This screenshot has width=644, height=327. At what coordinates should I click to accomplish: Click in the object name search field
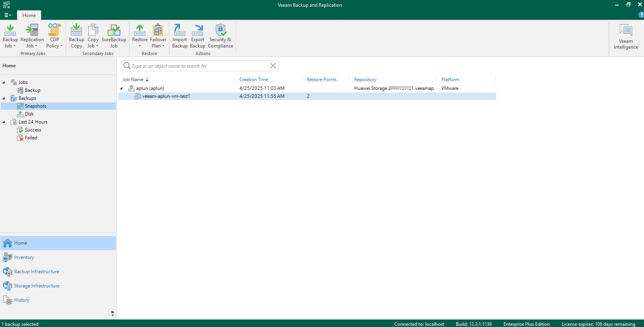(x=200, y=66)
